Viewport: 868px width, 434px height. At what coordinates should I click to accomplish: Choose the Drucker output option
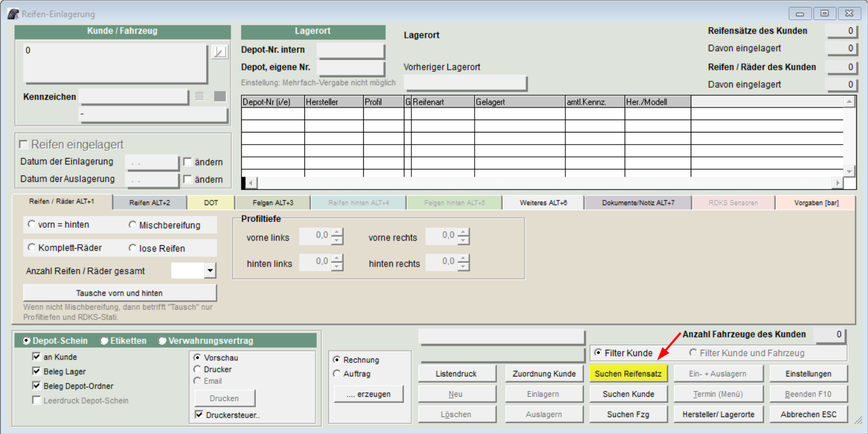point(198,370)
